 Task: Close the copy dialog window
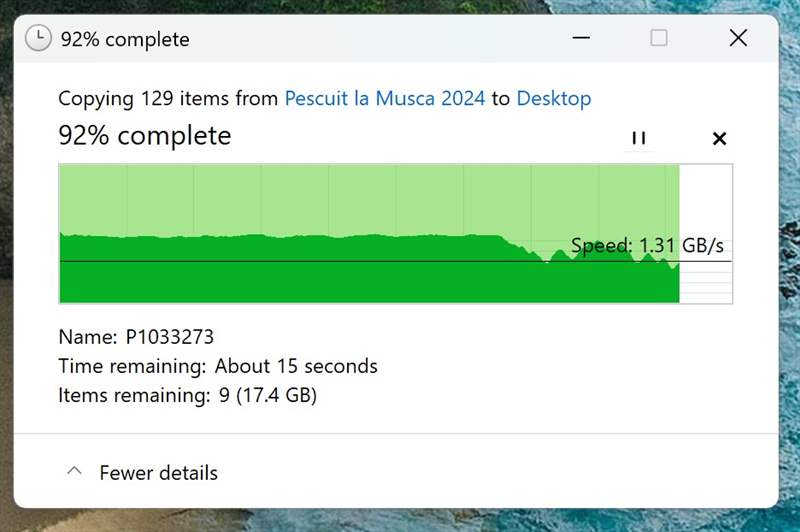pos(738,38)
